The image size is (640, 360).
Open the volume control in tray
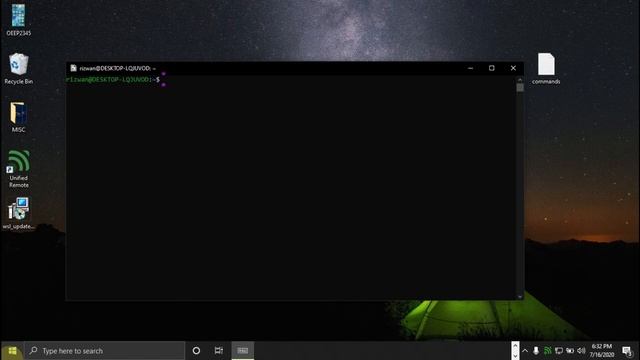point(581,351)
